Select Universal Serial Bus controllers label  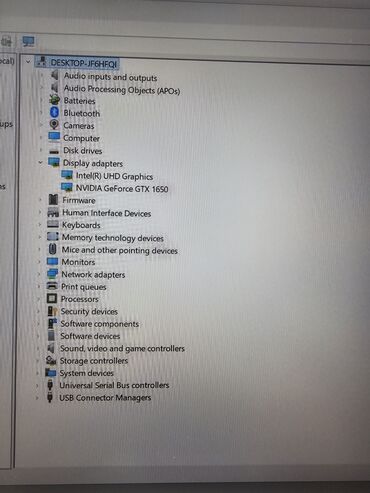pyautogui.click(x=114, y=385)
